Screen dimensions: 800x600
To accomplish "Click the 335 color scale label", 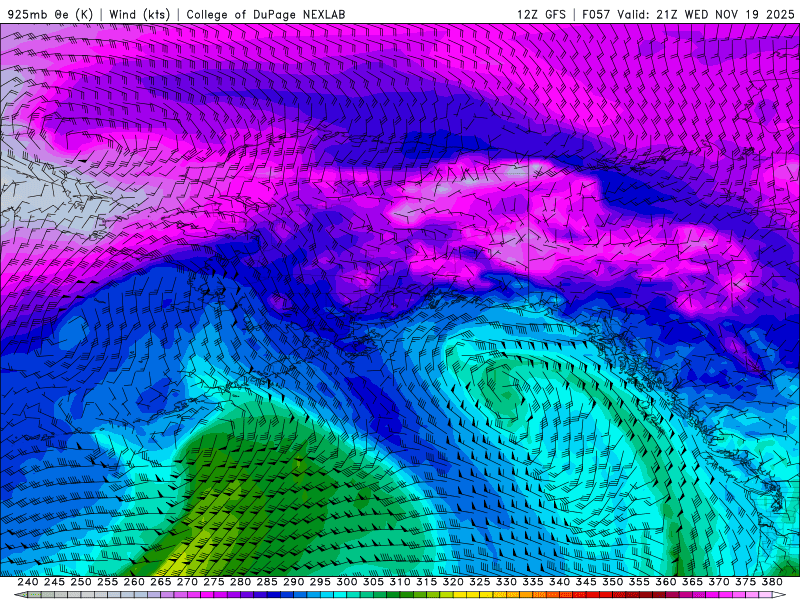I will 533,582.
